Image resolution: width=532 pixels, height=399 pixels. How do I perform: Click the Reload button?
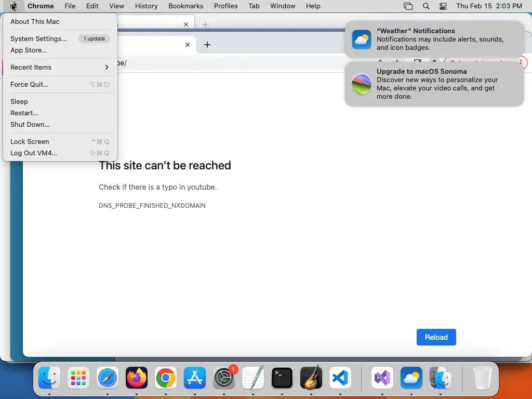436,337
